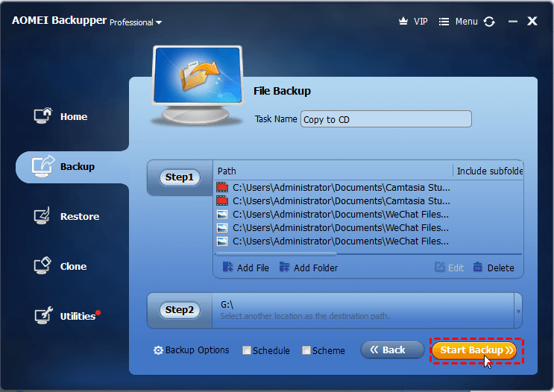This screenshot has width=554, height=392.
Task: Click second Camtasia Stu video file icon
Action: click(x=222, y=200)
